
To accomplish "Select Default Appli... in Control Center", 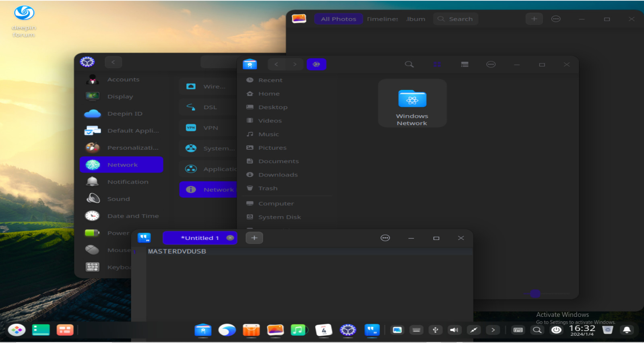I will 122,131.
